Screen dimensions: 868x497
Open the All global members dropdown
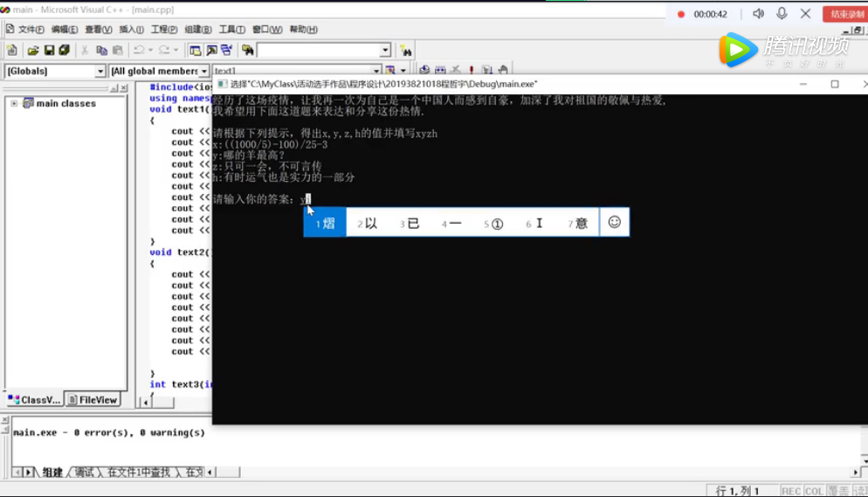coord(203,71)
